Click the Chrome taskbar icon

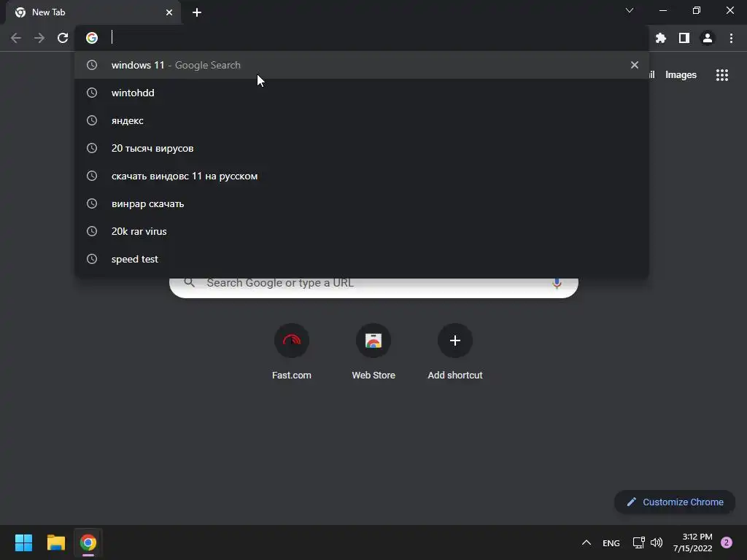(x=88, y=542)
